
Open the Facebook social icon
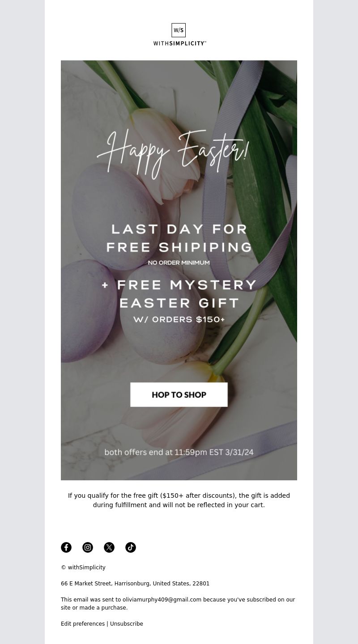pos(66,547)
